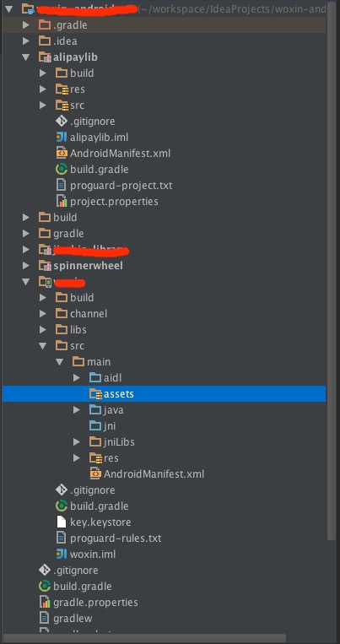Select the jni folder
Viewport: 340px width, 644px height.
click(110, 426)
